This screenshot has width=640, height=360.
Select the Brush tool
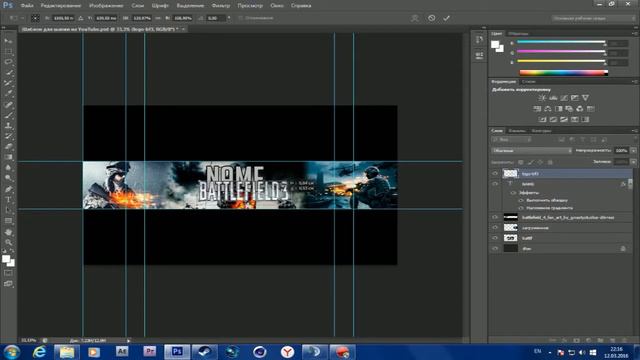point(8,115)
